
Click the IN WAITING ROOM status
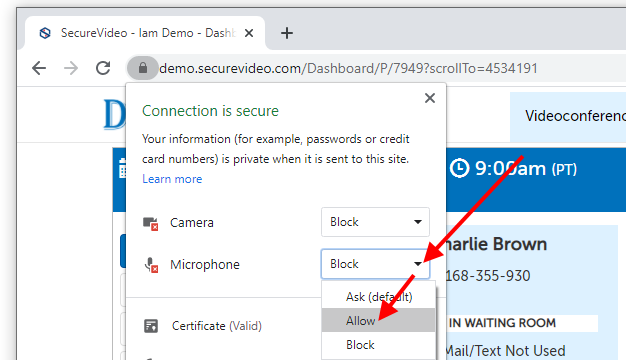point(502,323)
